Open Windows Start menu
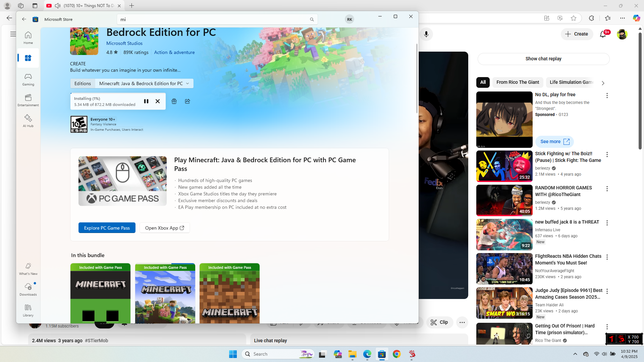 pyautogui.click(x=233, y=354)
